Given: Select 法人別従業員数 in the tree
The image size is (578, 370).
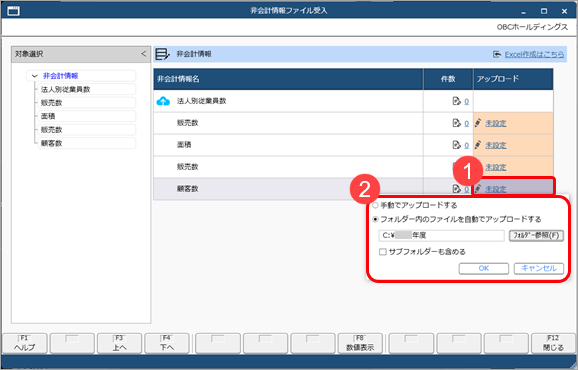Looking at the screenshot, I should click(x=86, y=89).
